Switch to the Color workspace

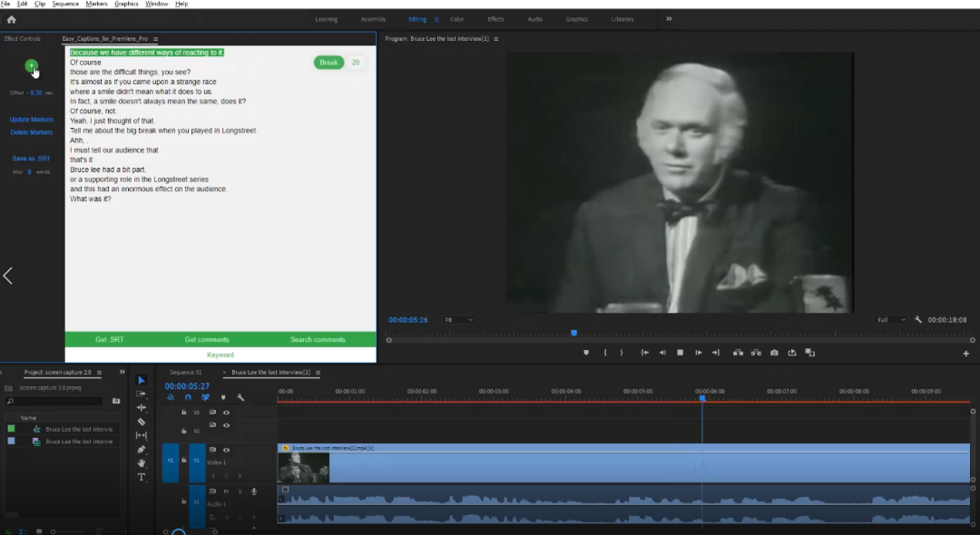(x=456, y=19)
